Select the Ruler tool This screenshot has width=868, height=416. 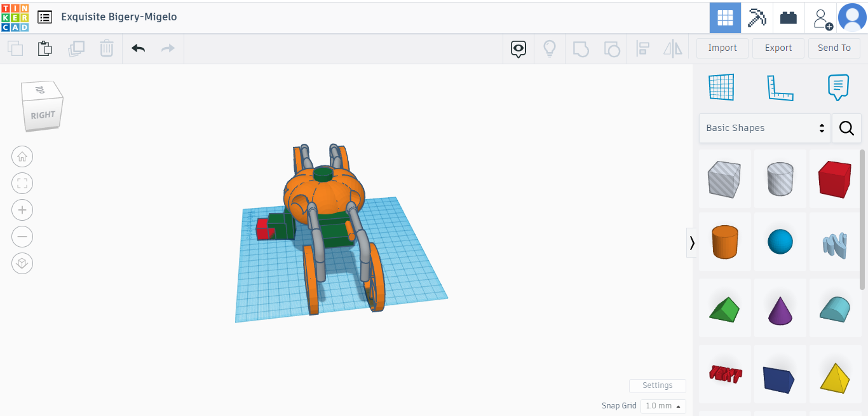coord(780,87)
